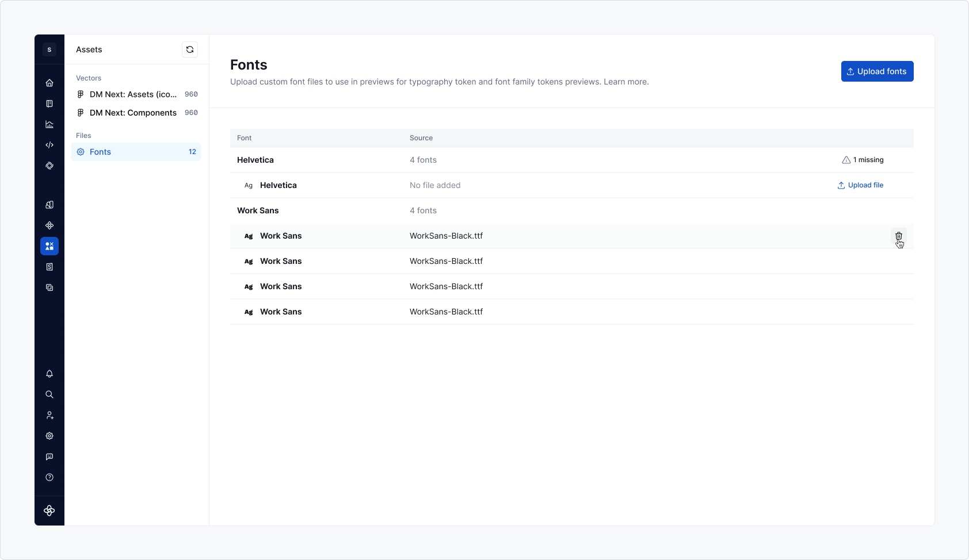Select DM Next: Components vector source
969x560 pixels.
(136, 113)
